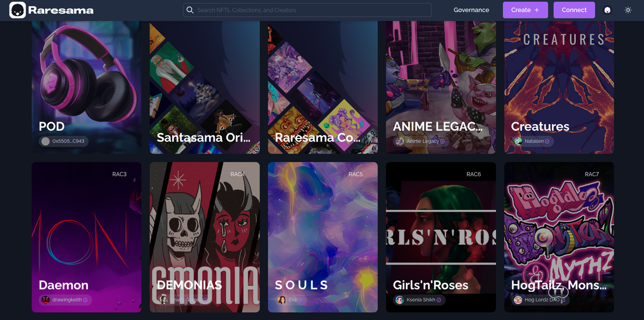
Task: Open the ANIME LEGAC... collection title
Action: pyautogui.click(x=438, y=127)
